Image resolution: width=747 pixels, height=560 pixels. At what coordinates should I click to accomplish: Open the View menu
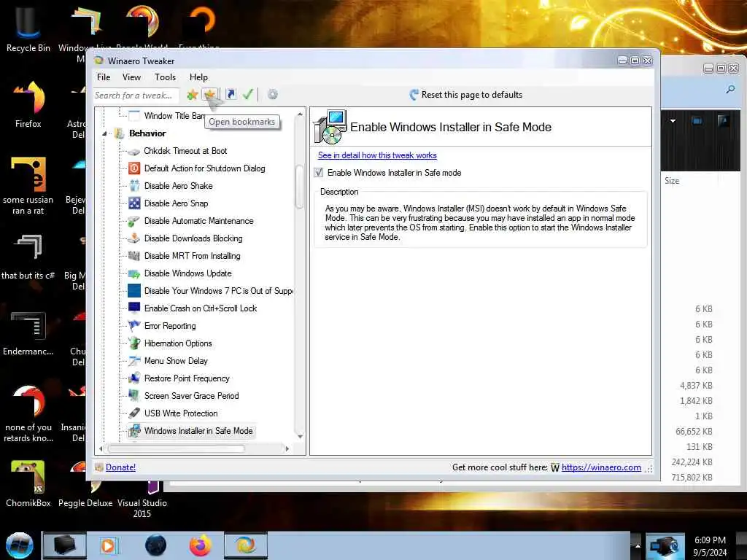pyautogui.click(x=131, y=77)
